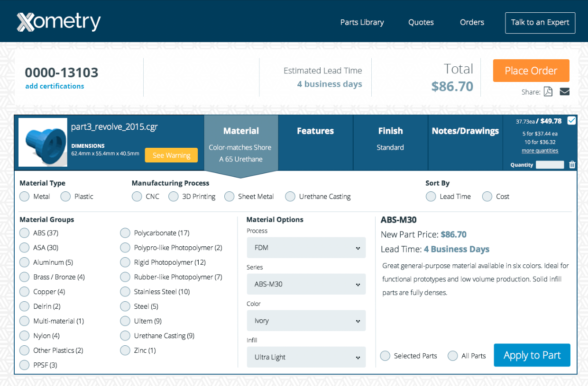Share quote via email envelope icon

pyautogui.click(x=564, y=92)
